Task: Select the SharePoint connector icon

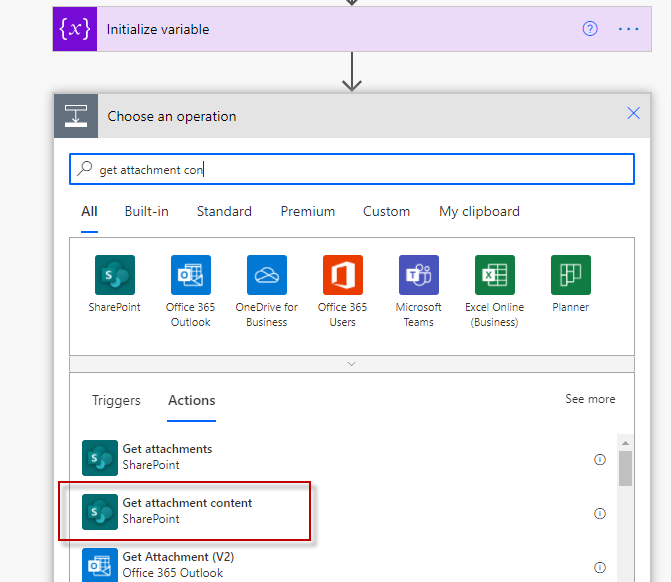Action: (x=115, y=275)
